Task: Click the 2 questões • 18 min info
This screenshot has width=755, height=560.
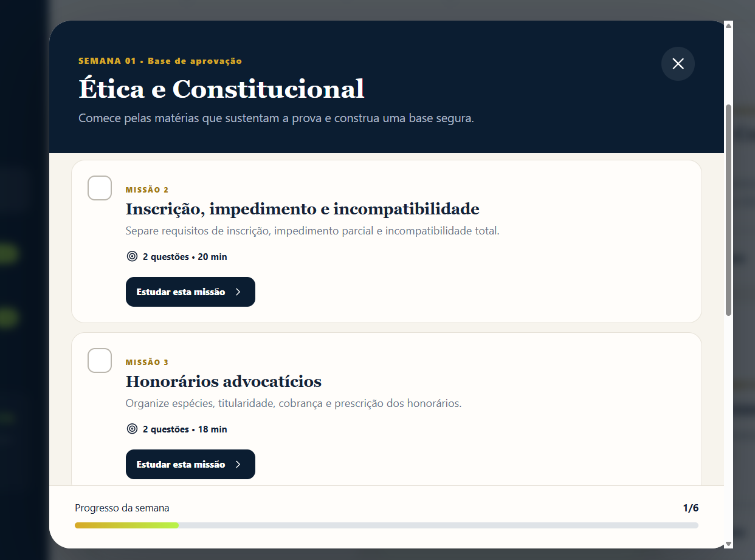Action: (185, 429)
